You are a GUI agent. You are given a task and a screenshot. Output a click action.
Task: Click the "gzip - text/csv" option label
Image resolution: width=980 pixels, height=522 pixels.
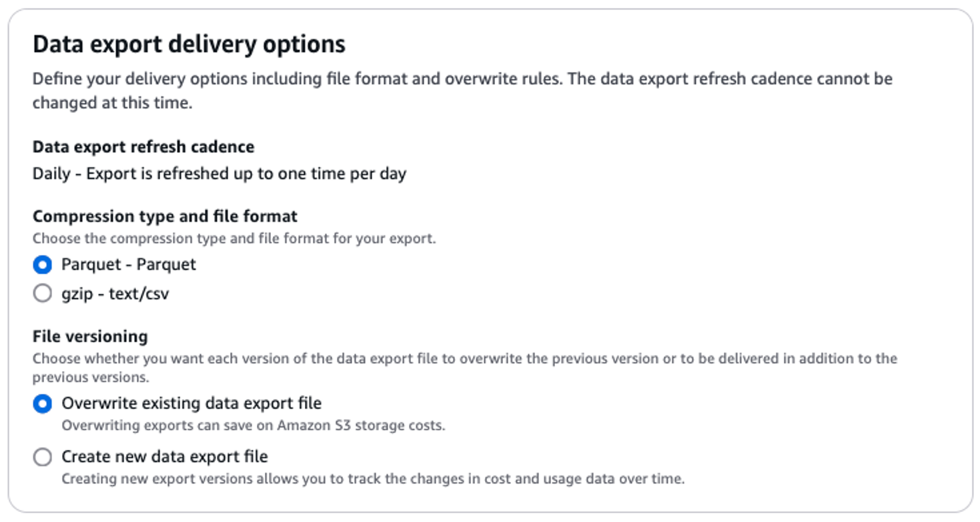(115, 294)
